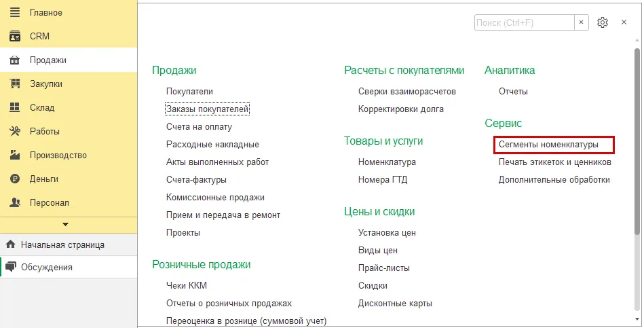
Task: Open Проекты
Action: pos(183,233)
